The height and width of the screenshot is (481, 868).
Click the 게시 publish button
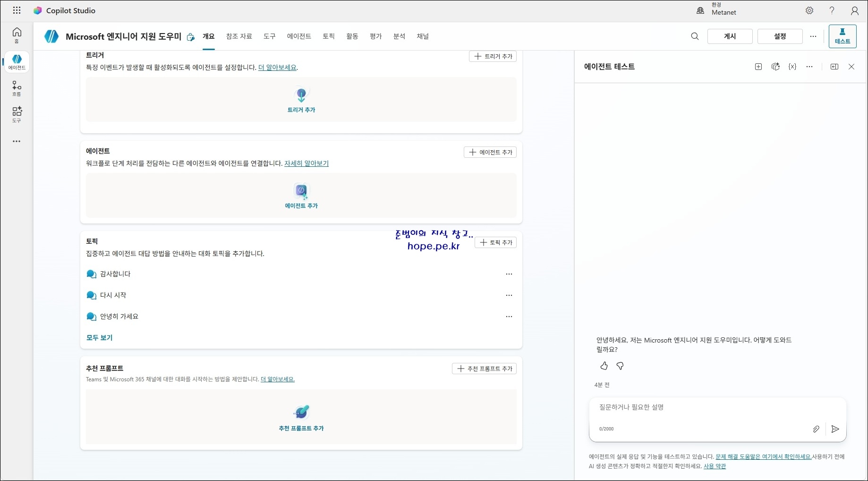(730, 36)
